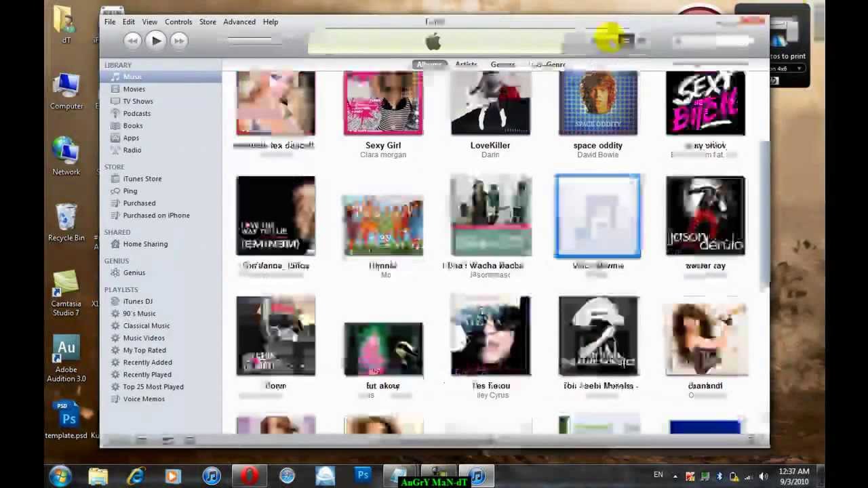Open the Purchased list

click(x=161, y=203)
